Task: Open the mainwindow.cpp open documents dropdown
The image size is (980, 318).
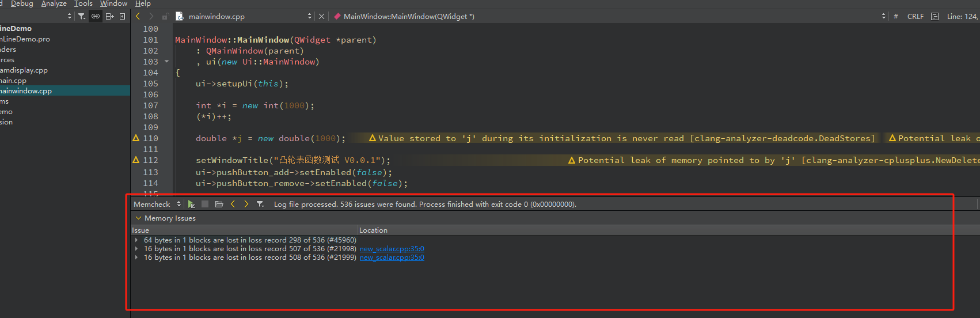Action: [310, 17]
